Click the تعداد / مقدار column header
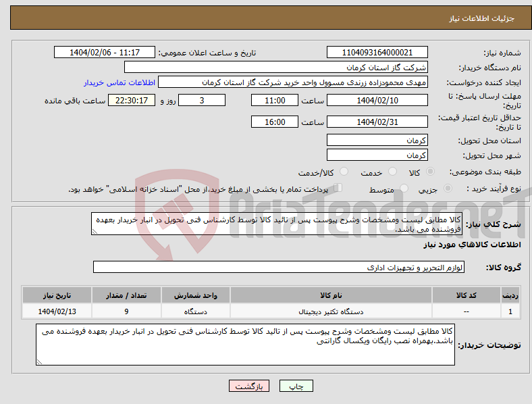 126,295
